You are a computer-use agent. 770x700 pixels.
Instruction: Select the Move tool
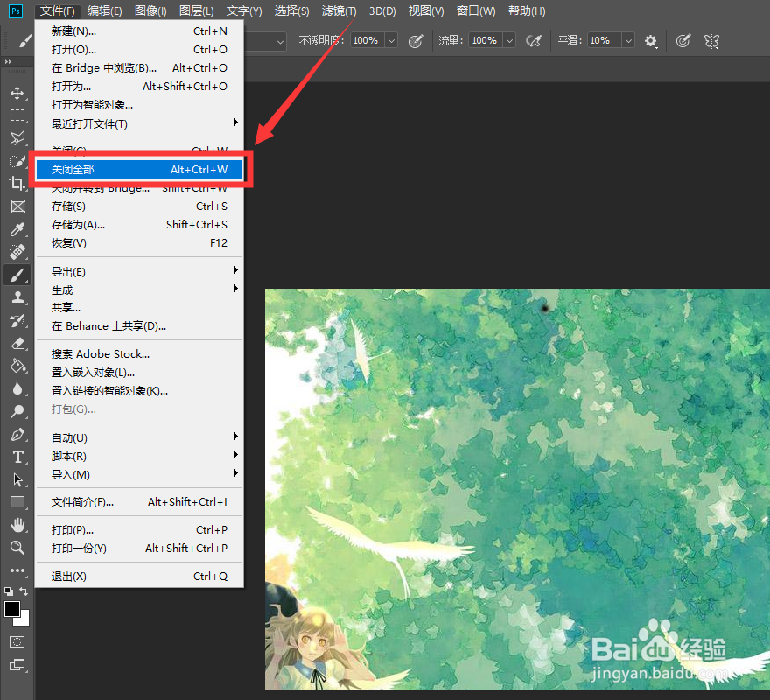(17, 93)
